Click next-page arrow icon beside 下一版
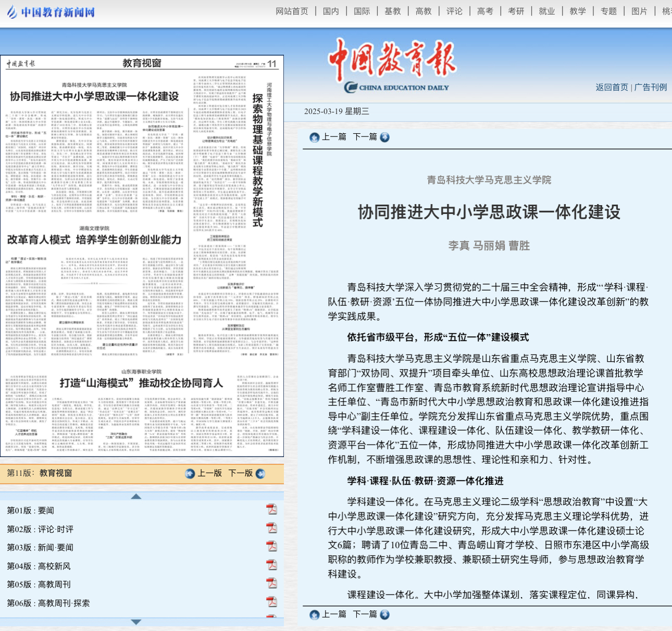 pyautogui.click(x=260, y=474)
